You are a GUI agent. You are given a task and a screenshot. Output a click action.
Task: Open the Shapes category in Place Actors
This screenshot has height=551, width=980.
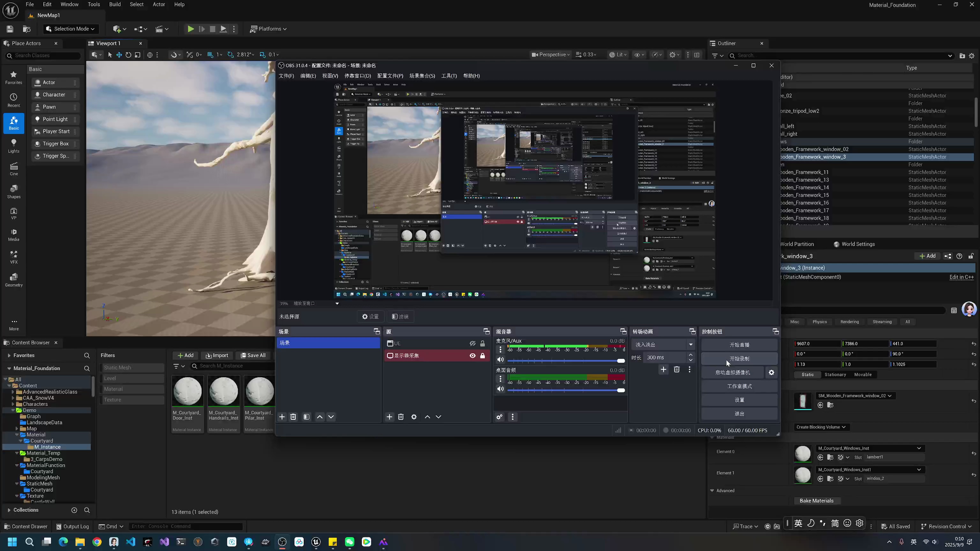[14, 192]
